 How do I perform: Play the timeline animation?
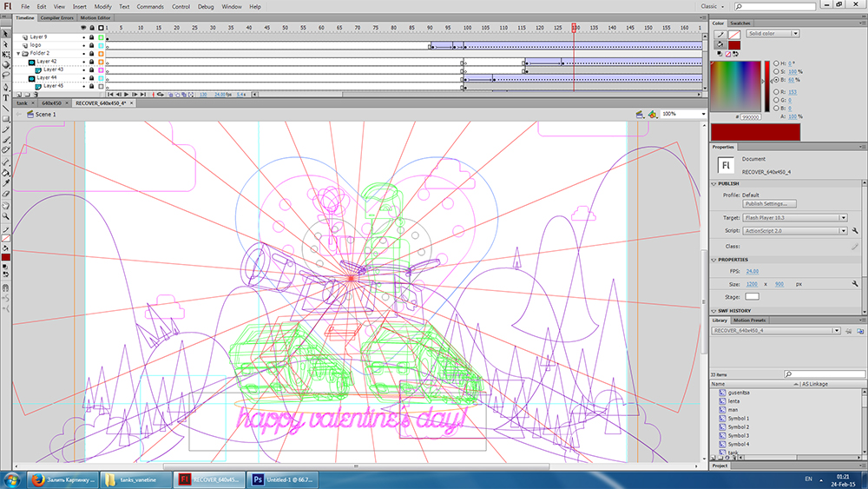pyautogui.click(x=127, y=95)
